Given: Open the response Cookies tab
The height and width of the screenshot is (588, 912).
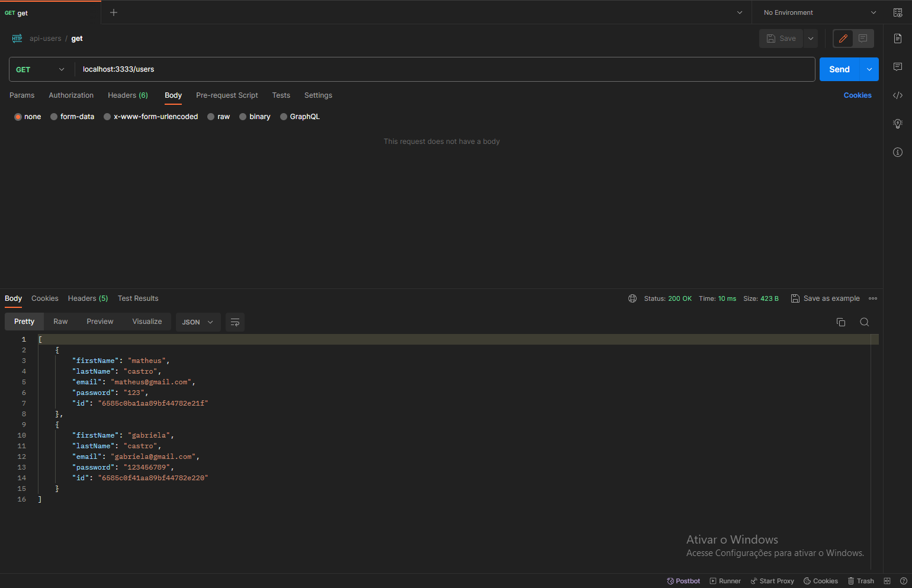Looking at the screenshot, I should [x=45, y=298].
